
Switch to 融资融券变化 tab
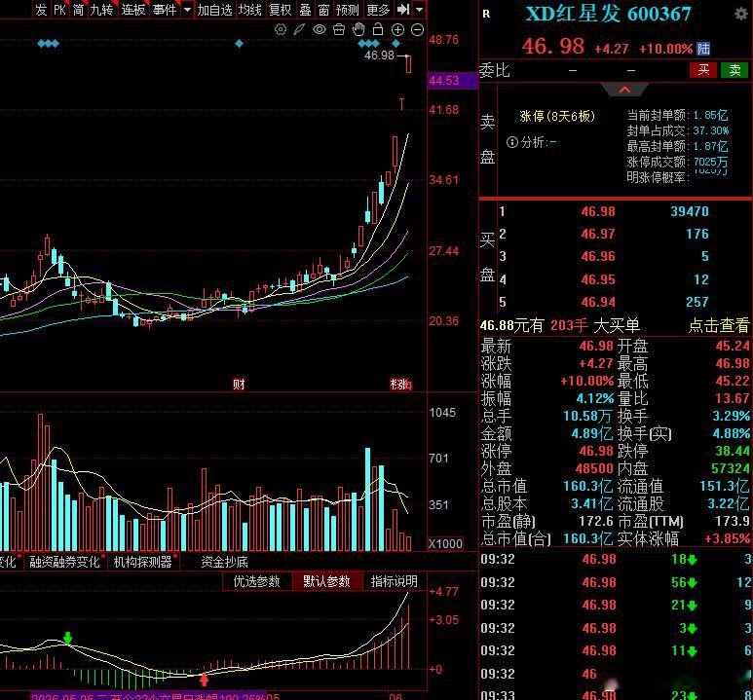tap(64, 562)
